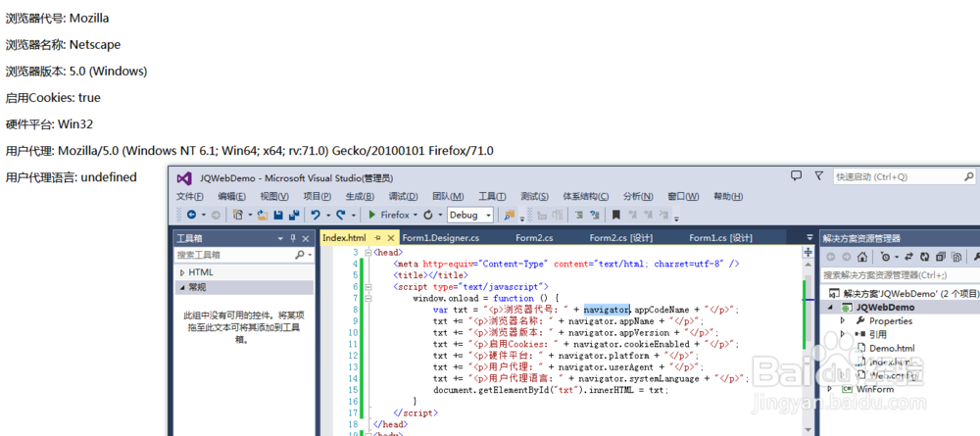Open the 生成(B) menu

tap(360, 196)
